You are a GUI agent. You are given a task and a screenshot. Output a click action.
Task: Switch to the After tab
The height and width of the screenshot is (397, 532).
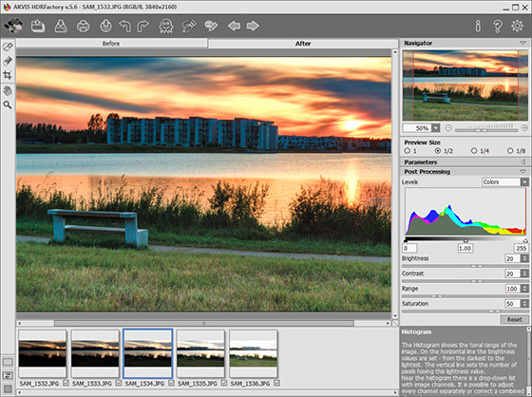[x=303, y=44]
